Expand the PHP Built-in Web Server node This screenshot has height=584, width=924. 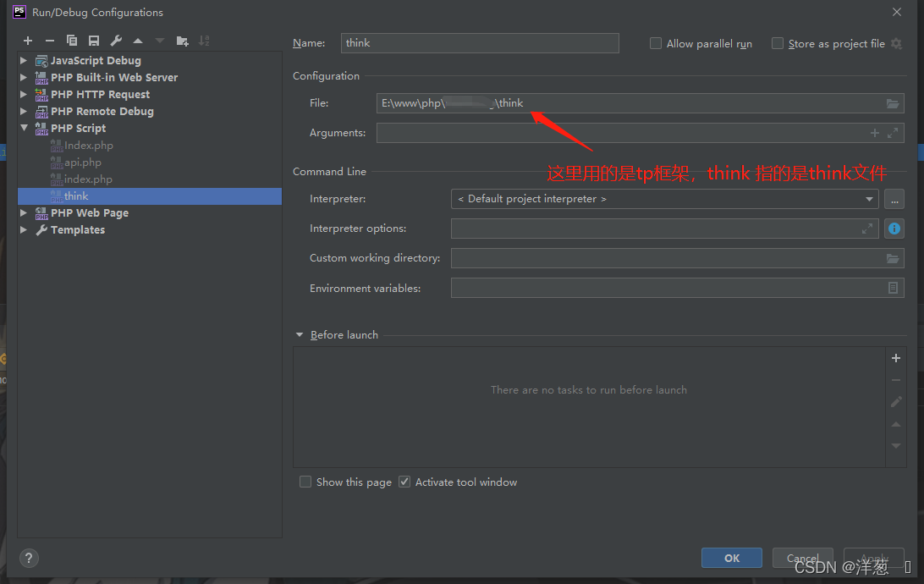24,77
